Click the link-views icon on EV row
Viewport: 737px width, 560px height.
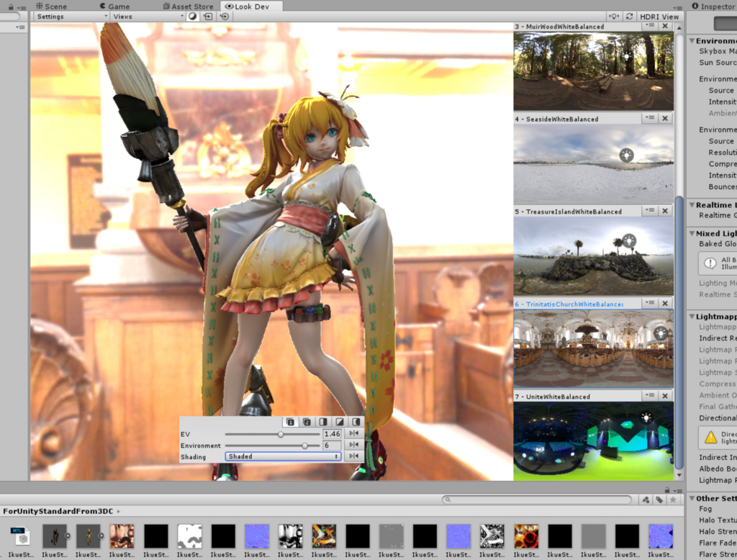tap(354, 433)
